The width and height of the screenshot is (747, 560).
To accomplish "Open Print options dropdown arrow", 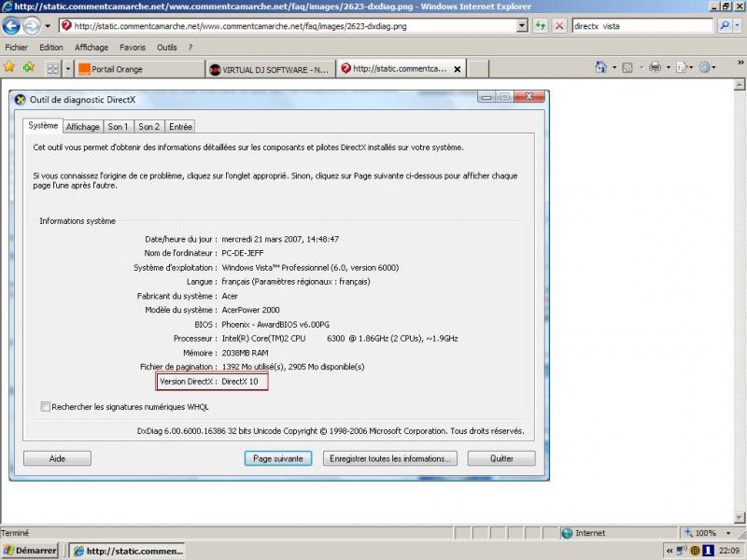I will pyautogui.click(x=668, y=67).
